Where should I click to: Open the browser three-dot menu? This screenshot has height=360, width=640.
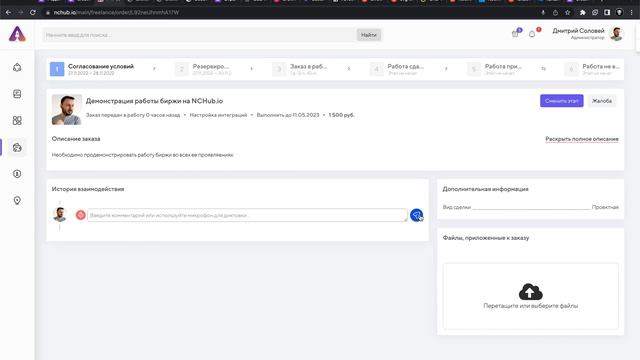[x=631, y=13]
